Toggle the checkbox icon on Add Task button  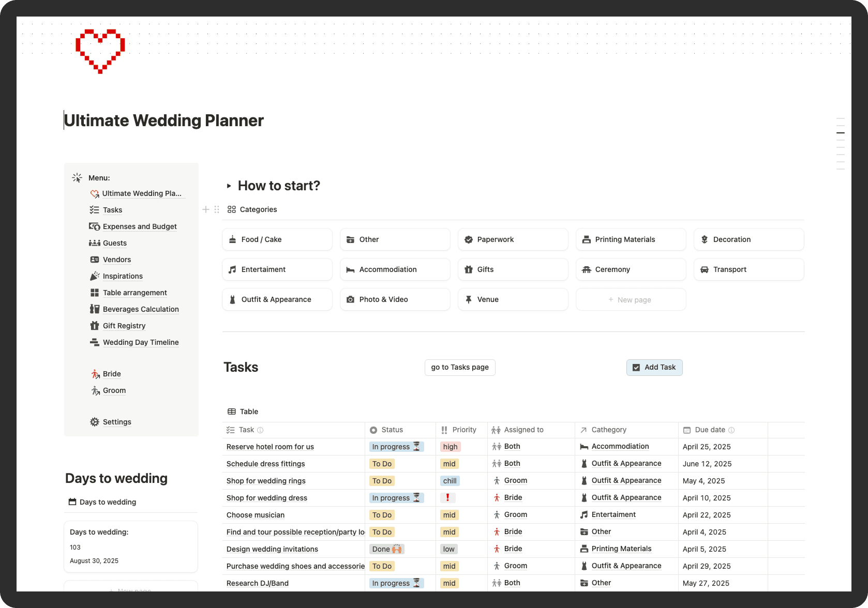click(636, 367)
